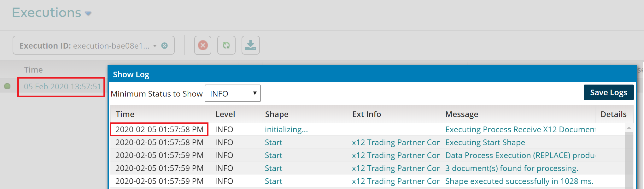The height and width of the screenshot is (189, 644).
Task: Click the download logs icon
Action: click(x=250, y=45)
